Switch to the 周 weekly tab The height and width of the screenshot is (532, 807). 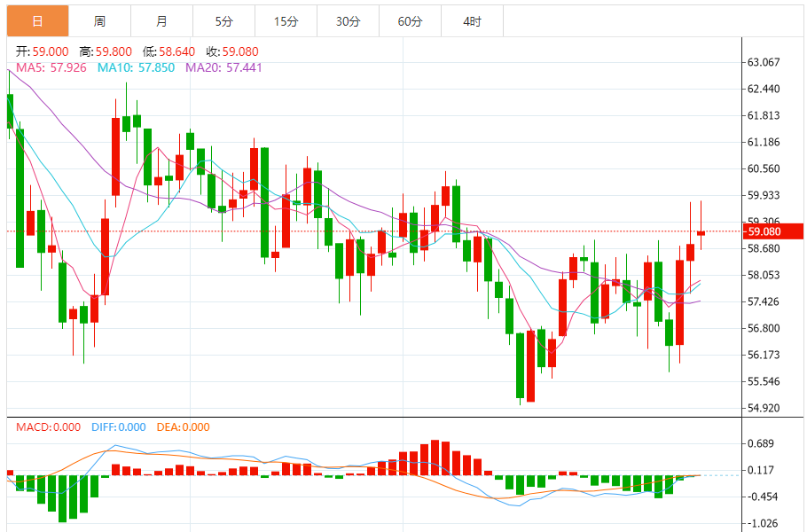pyautogui.click(x=99, y=21)
